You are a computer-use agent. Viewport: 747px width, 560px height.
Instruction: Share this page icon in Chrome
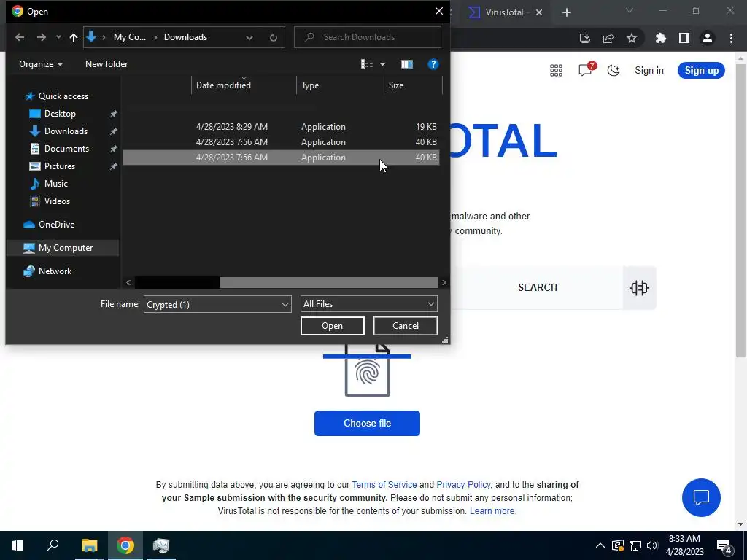coord(608,38)
